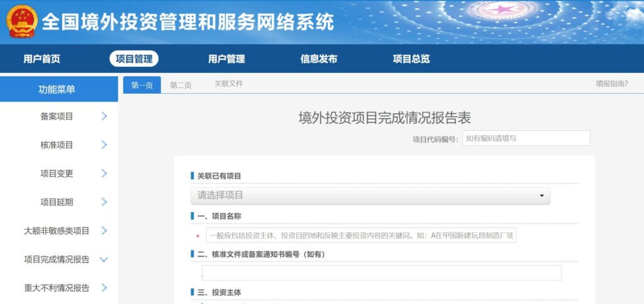
Task: Open the 填报指南? help link
Action: [611, 84]
